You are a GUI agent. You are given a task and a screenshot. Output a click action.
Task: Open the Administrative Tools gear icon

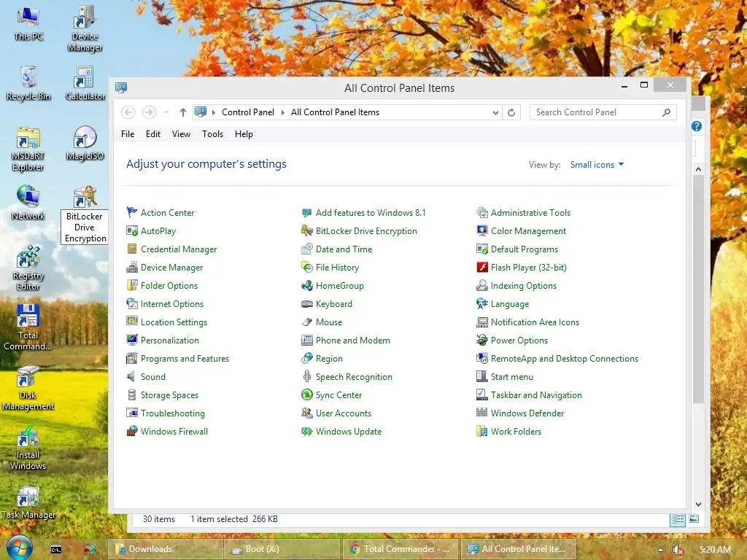(x=482, y=212)
